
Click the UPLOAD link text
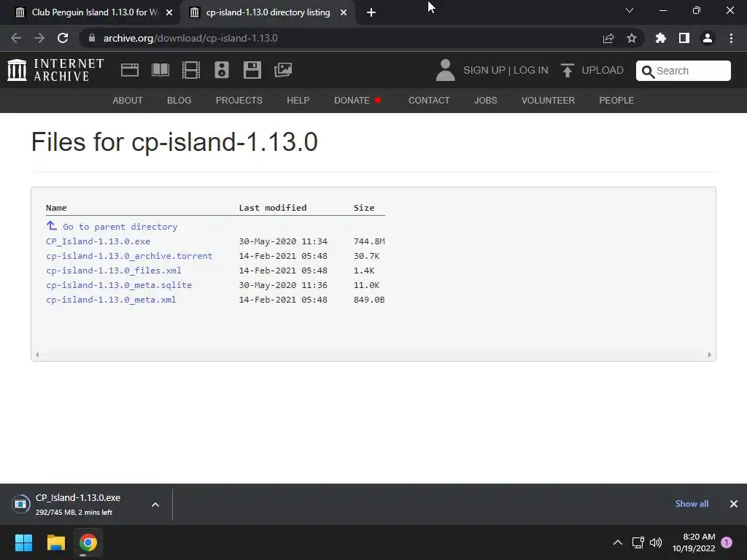click(603, 71)
